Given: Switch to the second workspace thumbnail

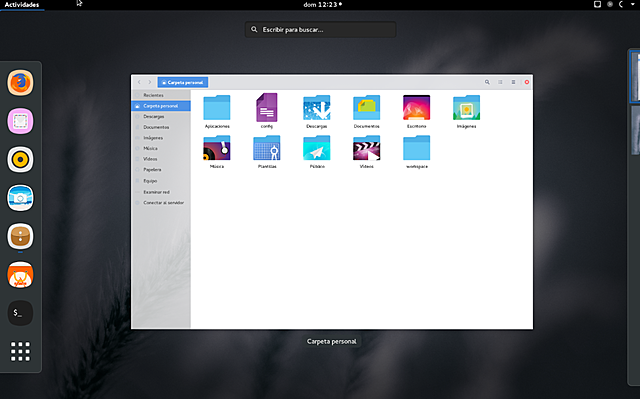Looking at the screenshot, I should pyautogui.click(x=636, y=131).
